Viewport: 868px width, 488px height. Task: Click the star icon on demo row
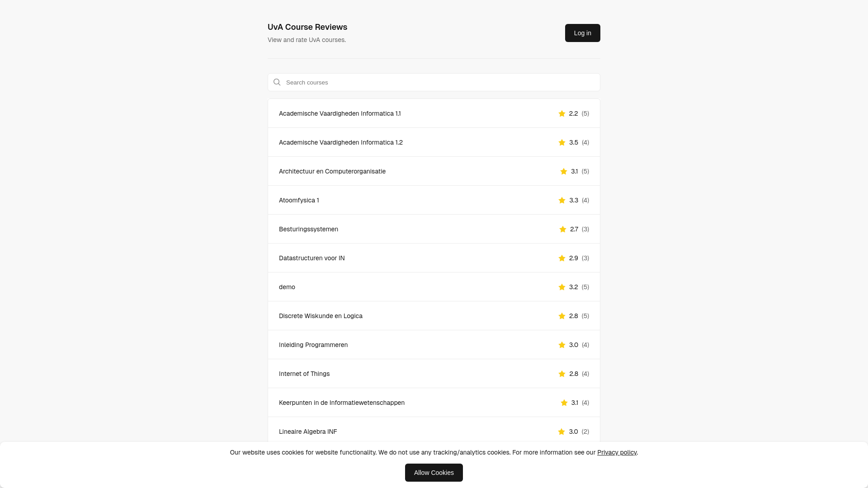[x=562, y=287]
